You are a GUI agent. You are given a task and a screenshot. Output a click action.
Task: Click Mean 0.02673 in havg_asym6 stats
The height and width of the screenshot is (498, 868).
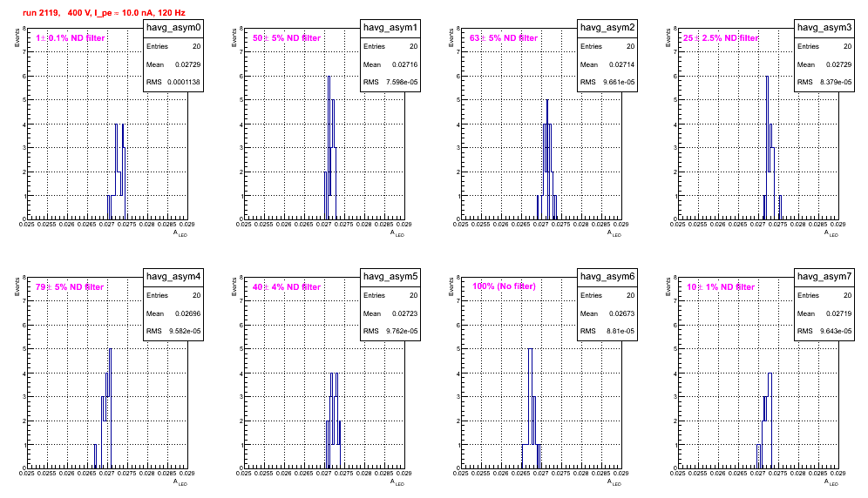(x=607, y=313)
